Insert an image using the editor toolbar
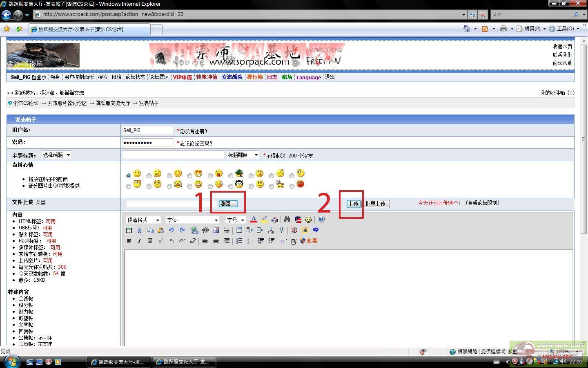The width and height of the screenshot is (588, 368). (216, 230)
